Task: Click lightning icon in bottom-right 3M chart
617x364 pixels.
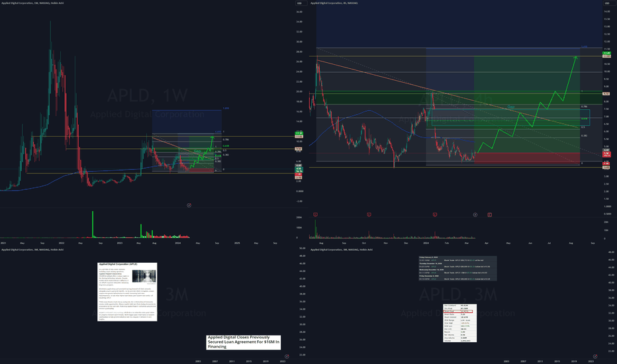Action: click(x=595, y=357)
